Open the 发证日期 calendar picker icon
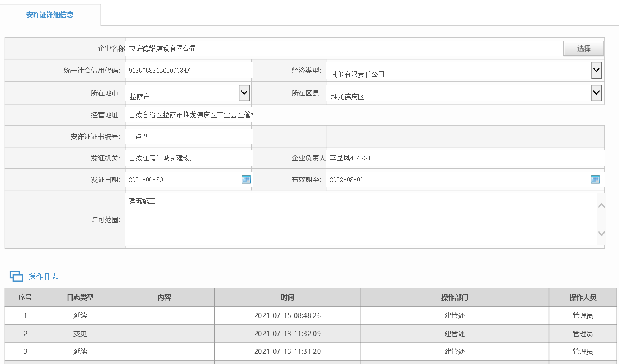The image size is (619, 364). point(246,179)
